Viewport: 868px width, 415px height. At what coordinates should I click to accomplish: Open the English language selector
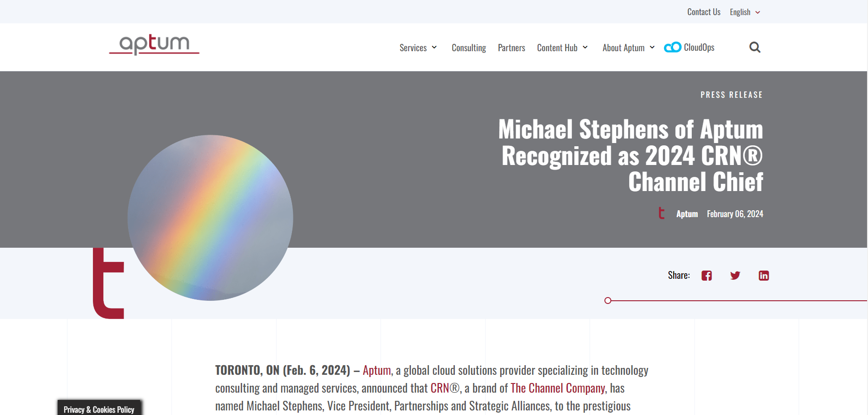click(x=744, y=12)
